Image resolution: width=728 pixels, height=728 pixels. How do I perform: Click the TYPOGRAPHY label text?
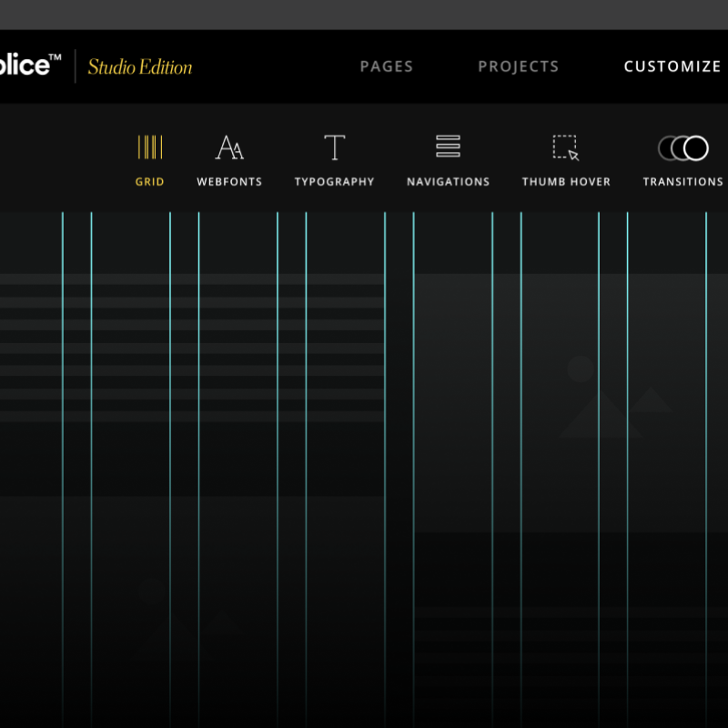click(x=334, y=181)
